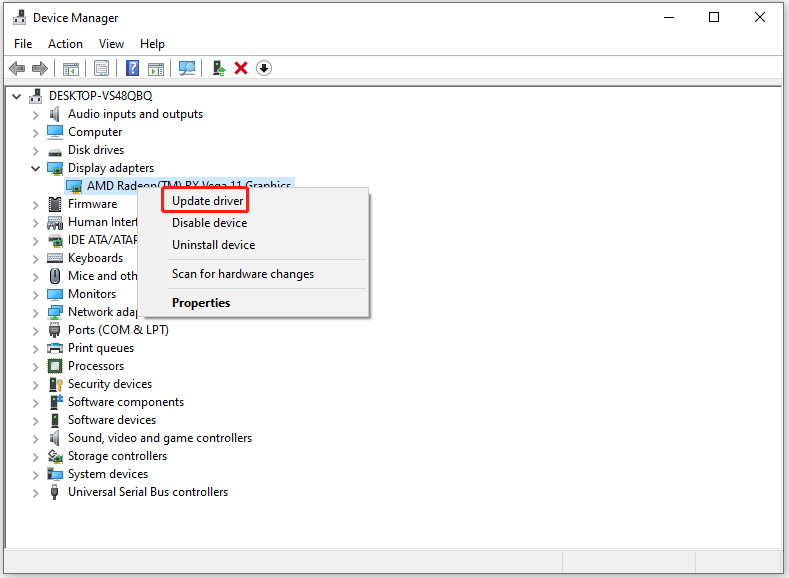The width and height of the screenshot is (789, 578).
Task: Select Sound, video and game controllers item
Action: point(160,438)
